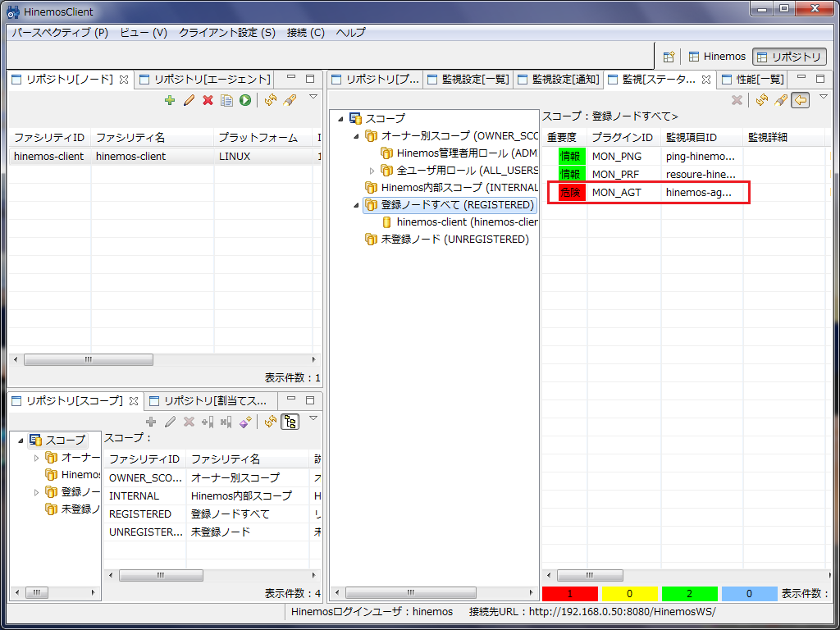The height and width of the screenshot is (630, 840).
Task: Add a new node with the green plus icon
Action: point(170,100)
